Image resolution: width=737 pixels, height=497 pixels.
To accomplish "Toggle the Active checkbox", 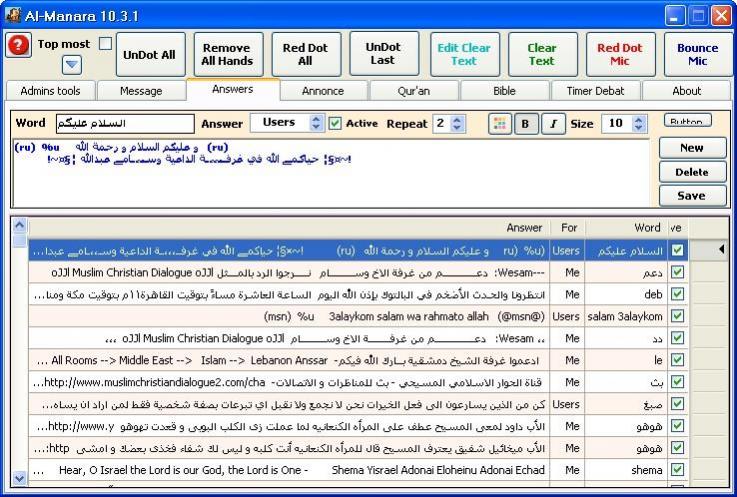I will point(335,124).
